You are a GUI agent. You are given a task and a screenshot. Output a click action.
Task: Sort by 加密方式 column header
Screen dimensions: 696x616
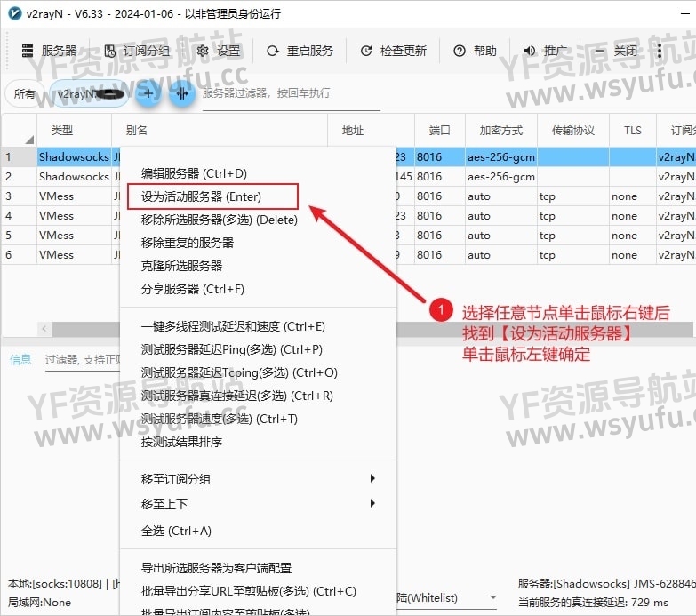(x=501, y=130)
